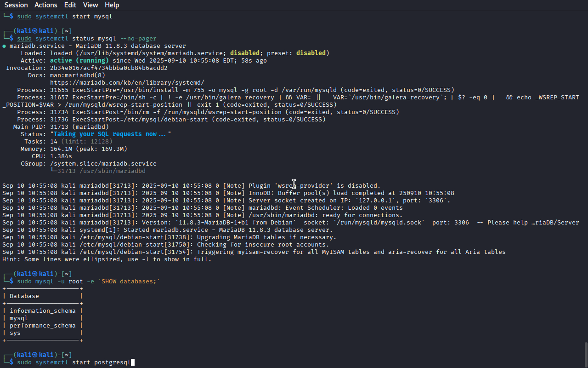Open the Actions menu
The width and height of the screenshot is (588, 368).
point(46,5)
